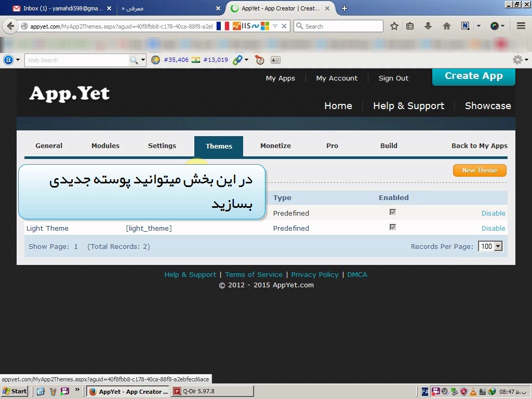Toggle the first Predefined theme Enabled checkbox

pyautogui.click(x=393, y=212)
